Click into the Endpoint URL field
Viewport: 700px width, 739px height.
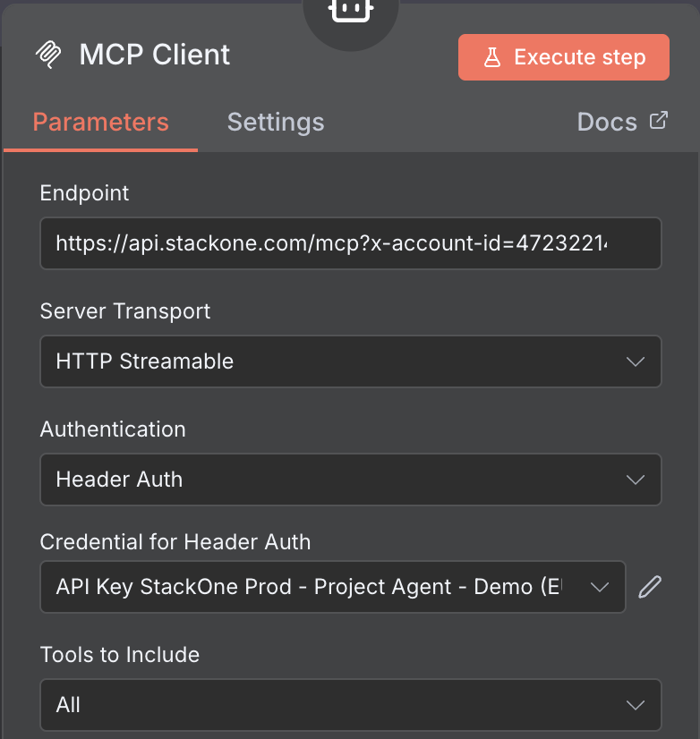(350, 242)
